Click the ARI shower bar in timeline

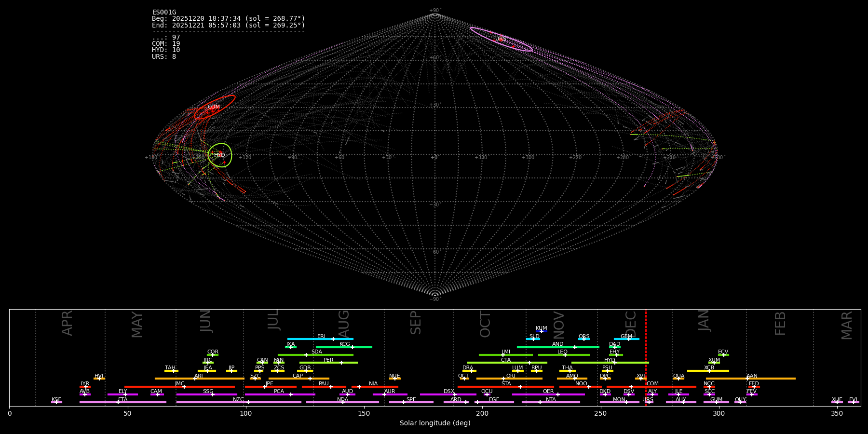click(199, 379)
